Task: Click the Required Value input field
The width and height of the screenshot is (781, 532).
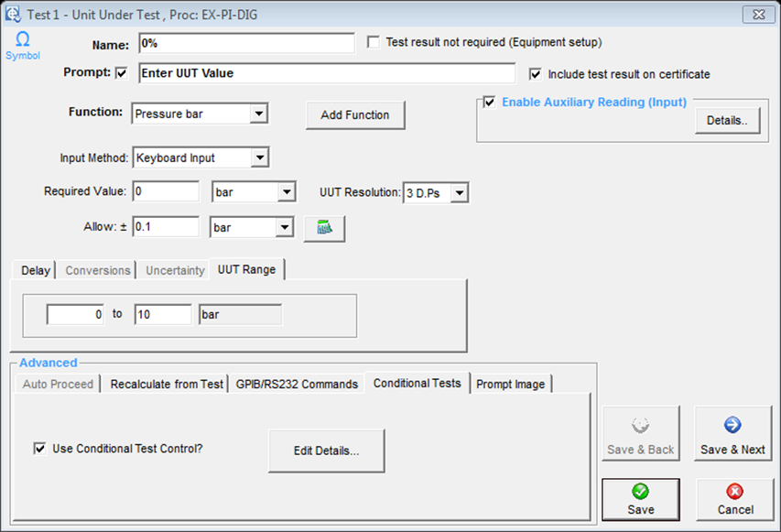Action: pyautogui.click(x=166, y=192)
